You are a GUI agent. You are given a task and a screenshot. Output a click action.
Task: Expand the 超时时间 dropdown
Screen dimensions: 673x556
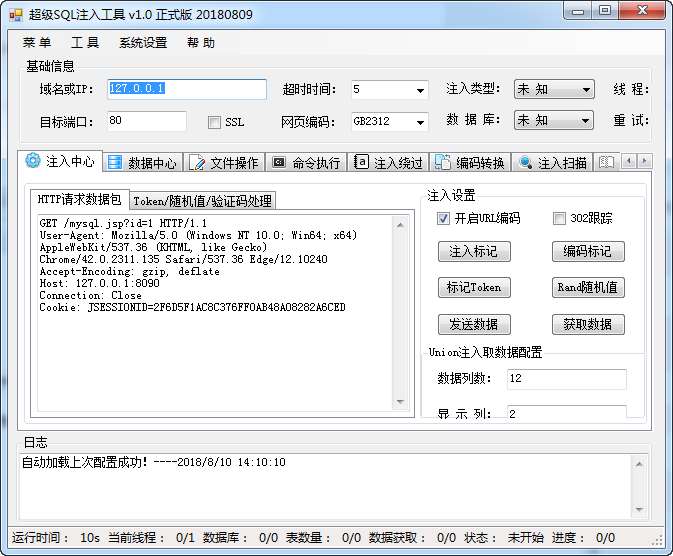click(420, 90)
